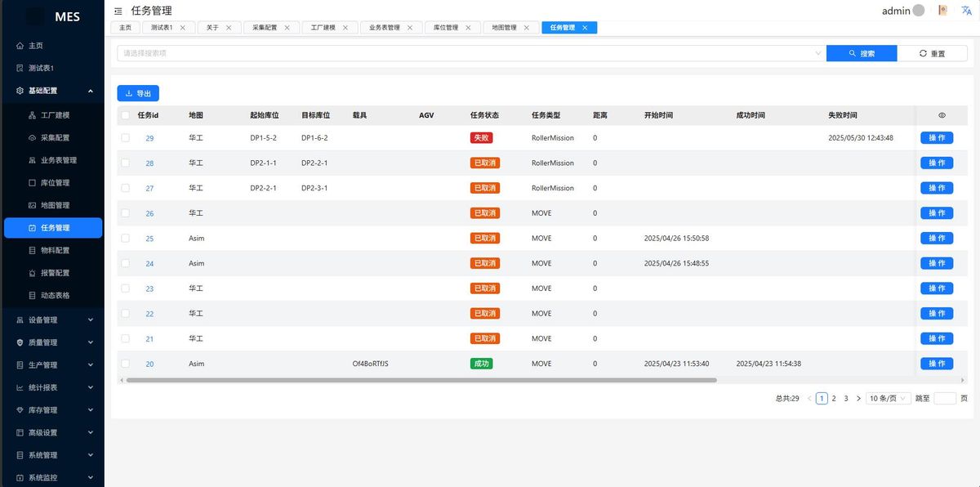Image resolution: width=980 pixels, height=487 pixels.
Task: Close the 关于 tab
Action: coord(229,27)
